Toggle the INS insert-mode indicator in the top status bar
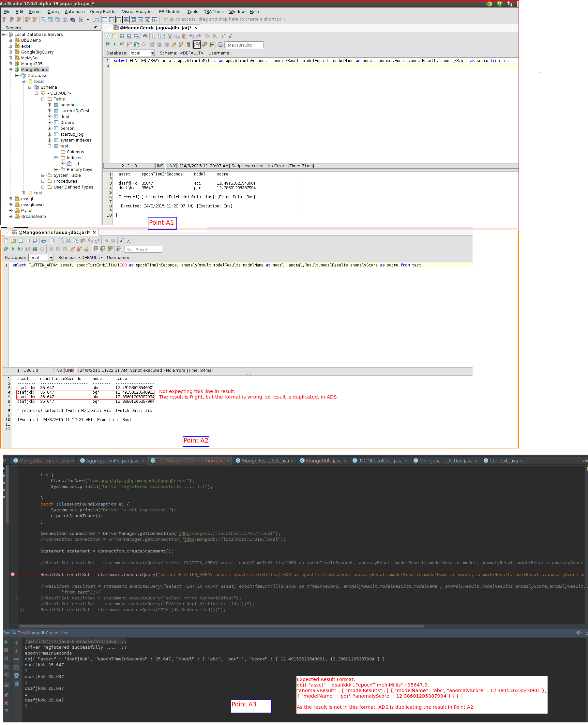 pos(160,166)
